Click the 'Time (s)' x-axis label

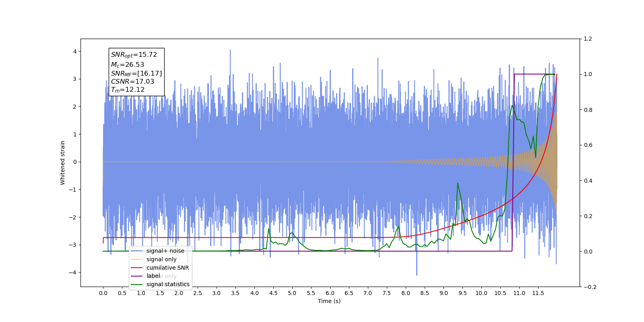coord(329,301)
